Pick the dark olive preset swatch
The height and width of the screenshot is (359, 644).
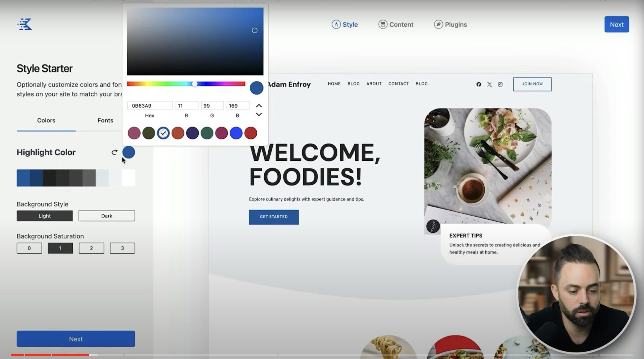click(x=149, y=133)
